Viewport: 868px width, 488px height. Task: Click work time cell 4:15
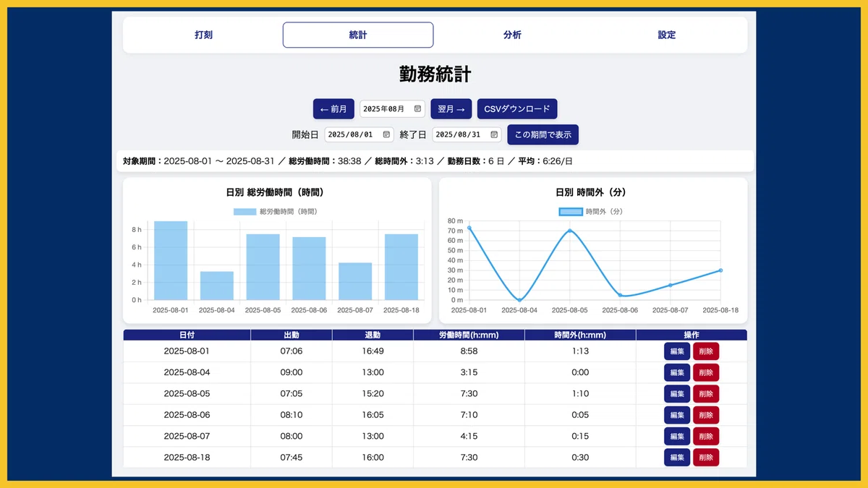pos(469,436)
